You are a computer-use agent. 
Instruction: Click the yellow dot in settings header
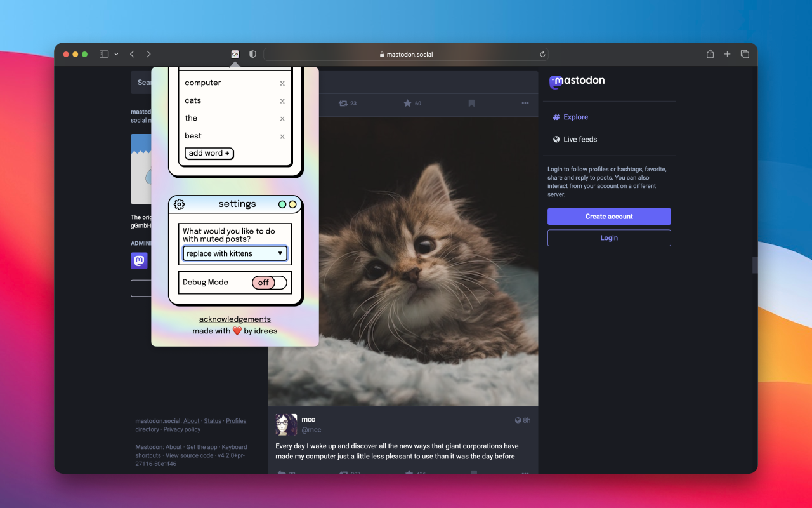click(292, 204)
